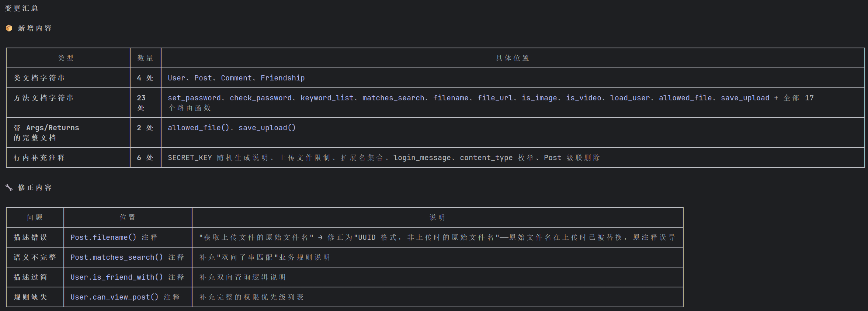This screenshot has width=868, height=311.
Task: Click the User.is_friend_with() 注释 cell
Action: 127,277
